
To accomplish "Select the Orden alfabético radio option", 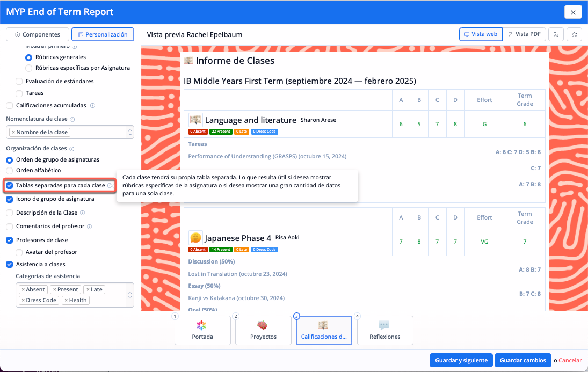I will coord(9,171).
